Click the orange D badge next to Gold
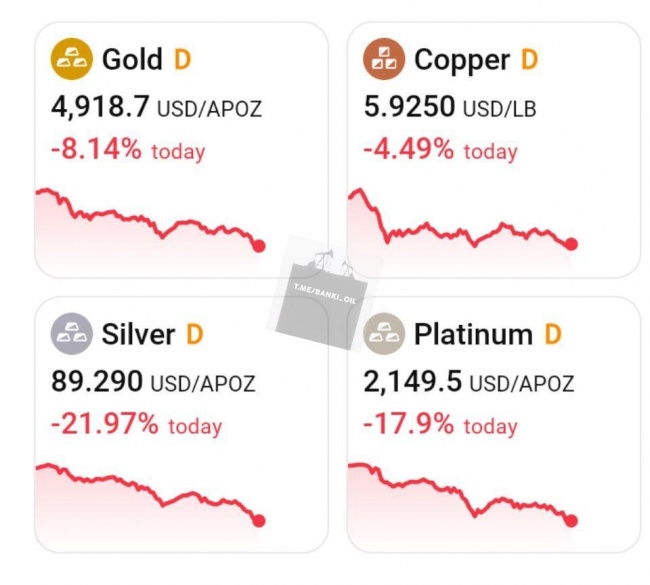Image resolution: width=650 pixels, height=585 pixels. (182, 60)
